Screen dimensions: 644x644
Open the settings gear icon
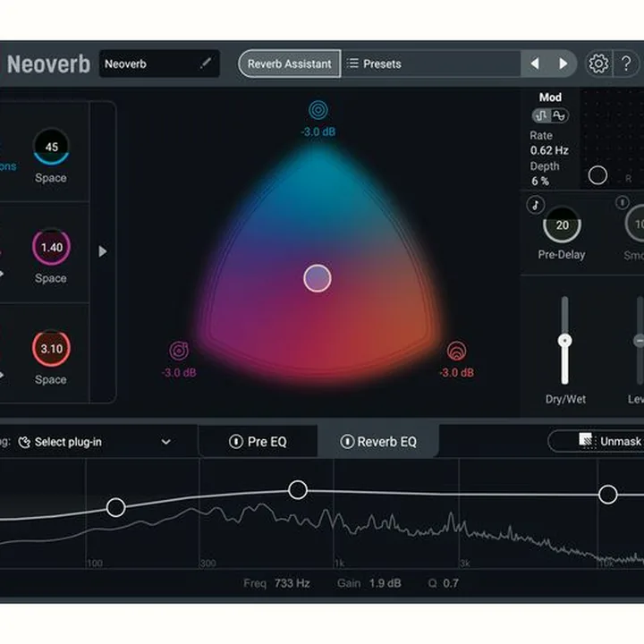tap(598, 64)
